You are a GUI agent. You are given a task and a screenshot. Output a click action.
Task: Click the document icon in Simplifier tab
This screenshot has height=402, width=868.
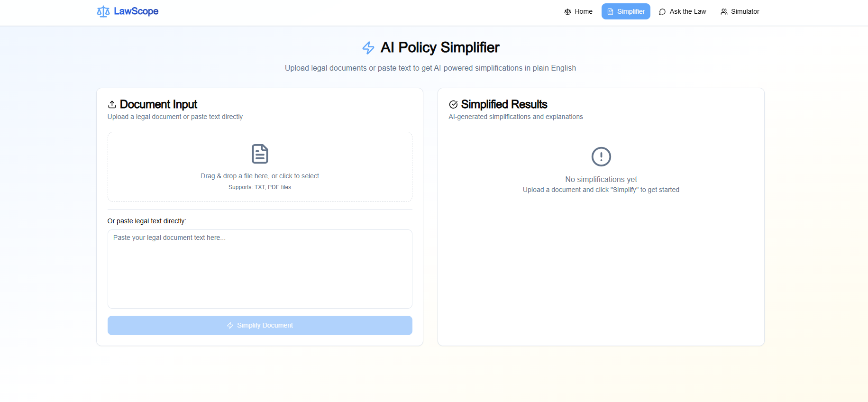click(610, 12)
